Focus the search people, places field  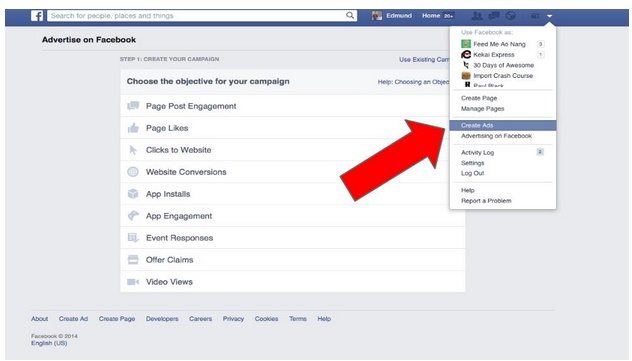pos(196,16)
